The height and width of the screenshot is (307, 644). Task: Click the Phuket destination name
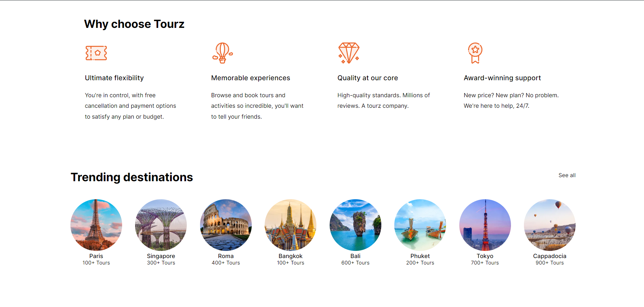[x=420, y=256]
